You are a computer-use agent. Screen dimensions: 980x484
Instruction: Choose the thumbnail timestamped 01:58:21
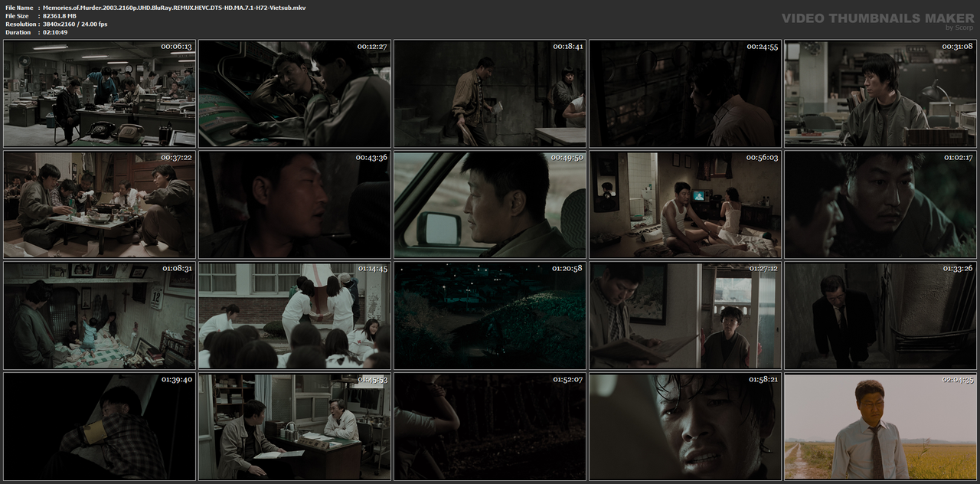(x=685, y=427)
